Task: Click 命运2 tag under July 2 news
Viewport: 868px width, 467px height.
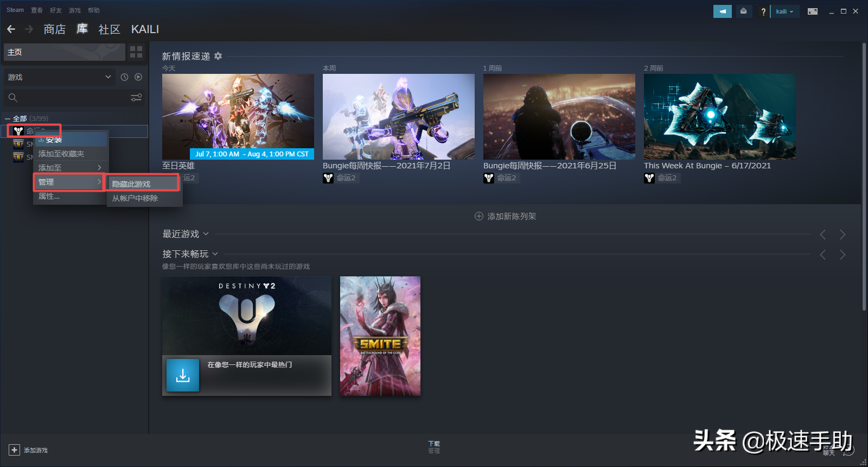Action: point(346,178)
